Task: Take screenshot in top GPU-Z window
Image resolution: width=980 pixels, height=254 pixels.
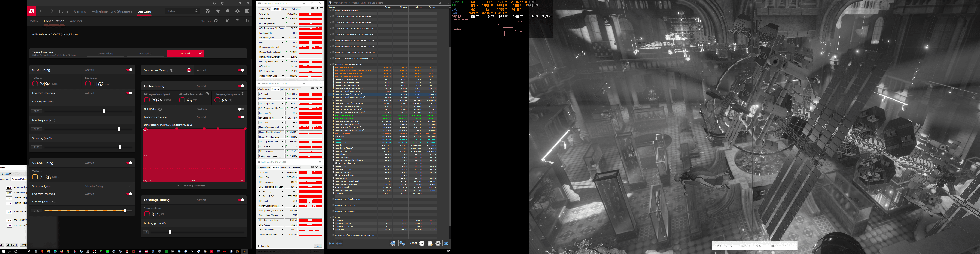Action: coord(312,8)
